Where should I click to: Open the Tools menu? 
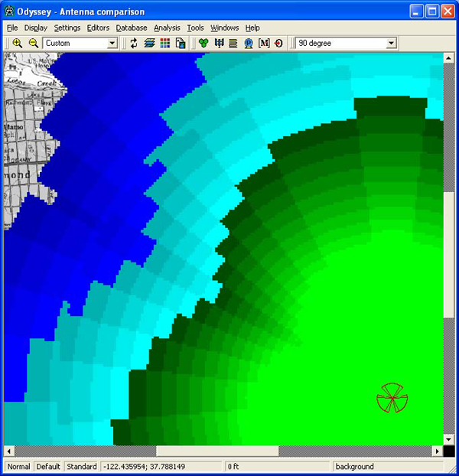coord(195,28)
